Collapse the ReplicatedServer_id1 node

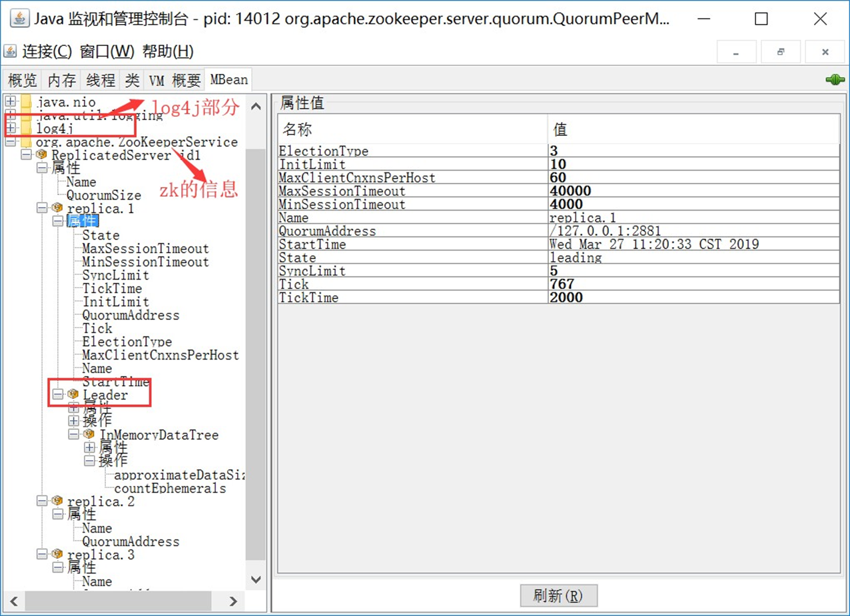[x=26, y=154]
